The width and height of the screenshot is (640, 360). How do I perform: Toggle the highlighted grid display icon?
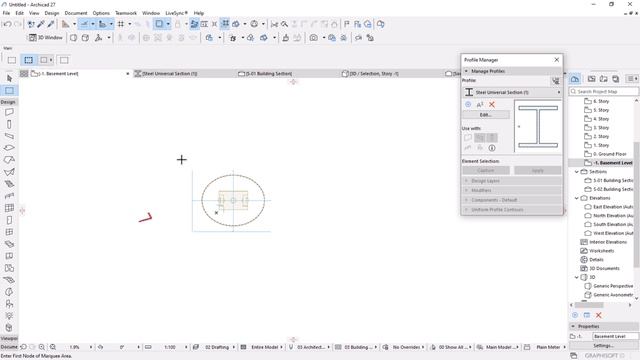pos(225,24)
